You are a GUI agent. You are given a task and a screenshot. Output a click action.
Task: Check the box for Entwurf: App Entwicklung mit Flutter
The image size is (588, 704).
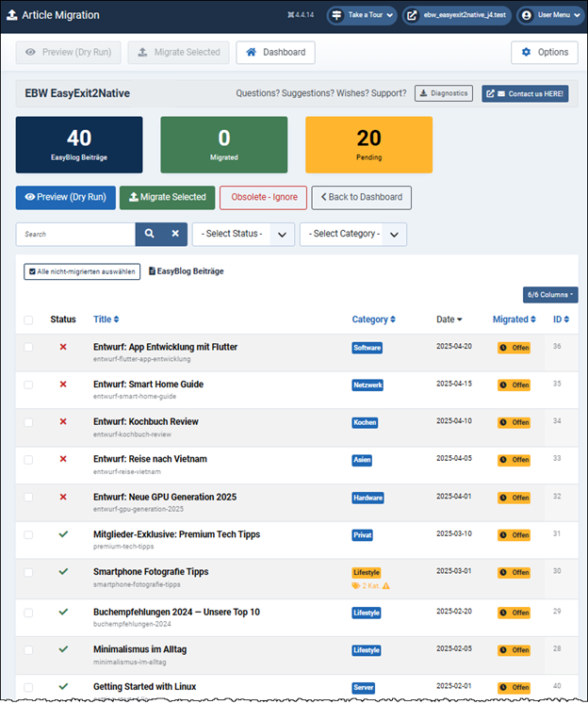[28, 348]
